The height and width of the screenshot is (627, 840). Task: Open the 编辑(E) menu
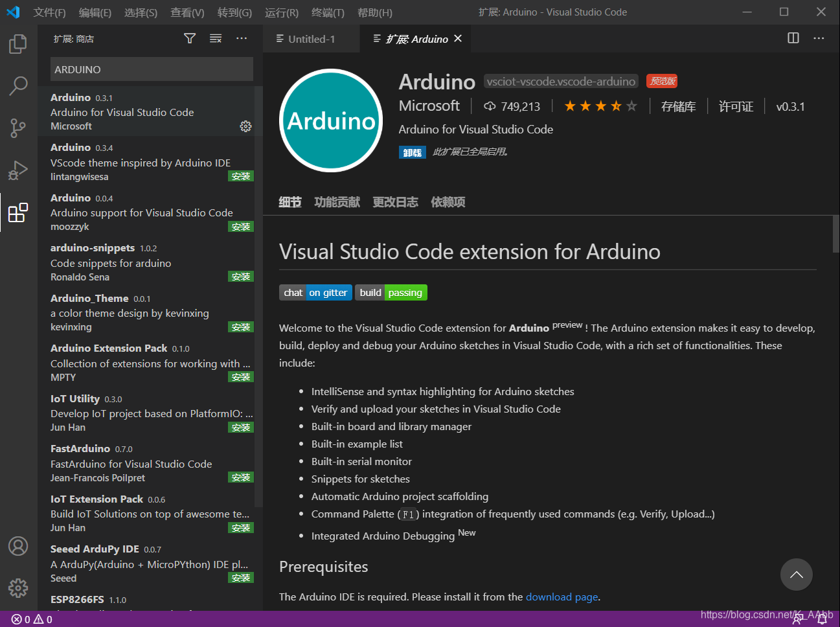(x=95, y=12)
